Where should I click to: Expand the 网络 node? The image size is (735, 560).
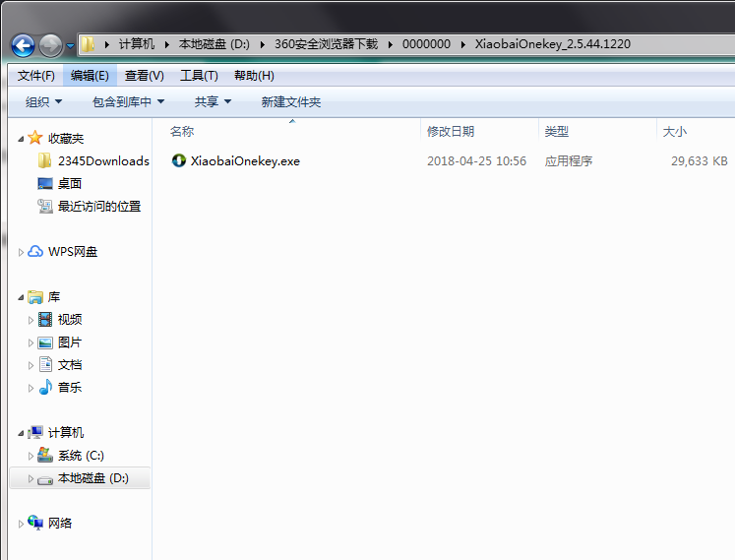[21, 524]
